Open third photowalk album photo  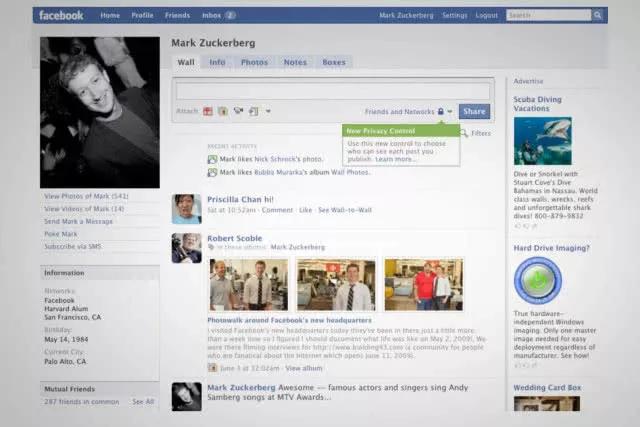click(x=424, y=285)
